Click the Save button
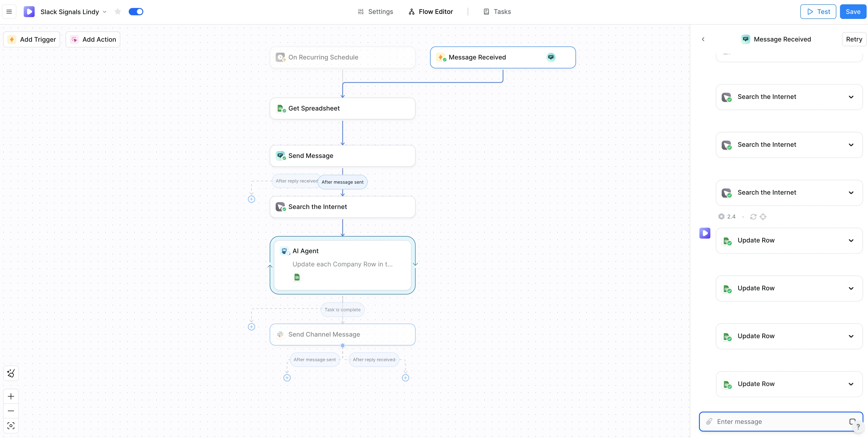This screenshot has height=438, width=868. [853, 12]
